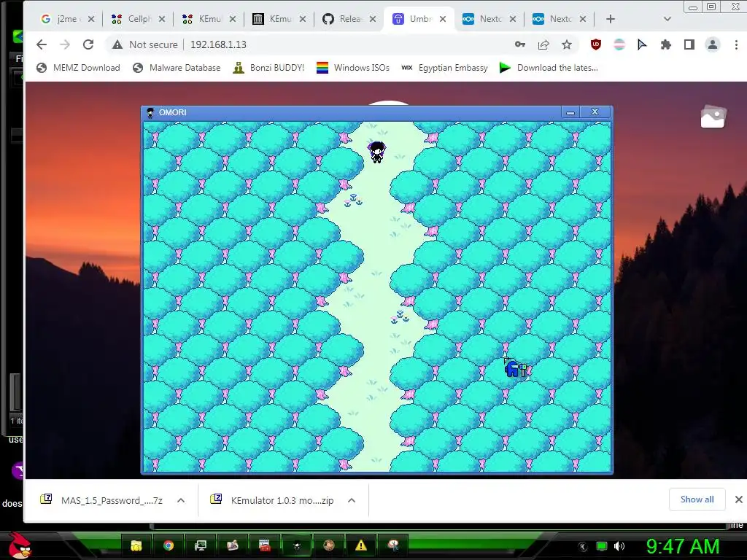Open the Download the latest bookmark
The width and height of the screenshot is (747, 560).
(x=549, y=68)
